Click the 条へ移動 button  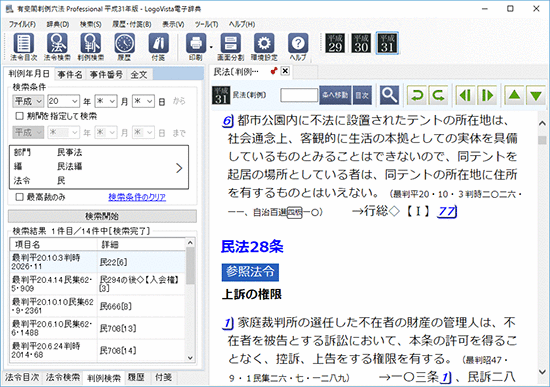pyautogui.click(x=335, y=95)
